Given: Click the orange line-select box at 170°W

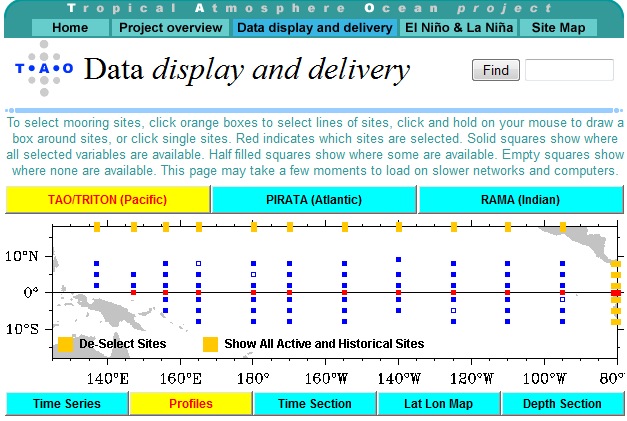Looking at the screenshot, I should click(x=290, y=227).
